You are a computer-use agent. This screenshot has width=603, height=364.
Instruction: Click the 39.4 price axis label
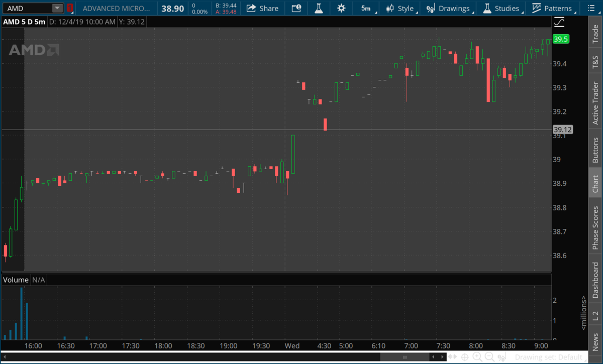(x=560, y=64)
